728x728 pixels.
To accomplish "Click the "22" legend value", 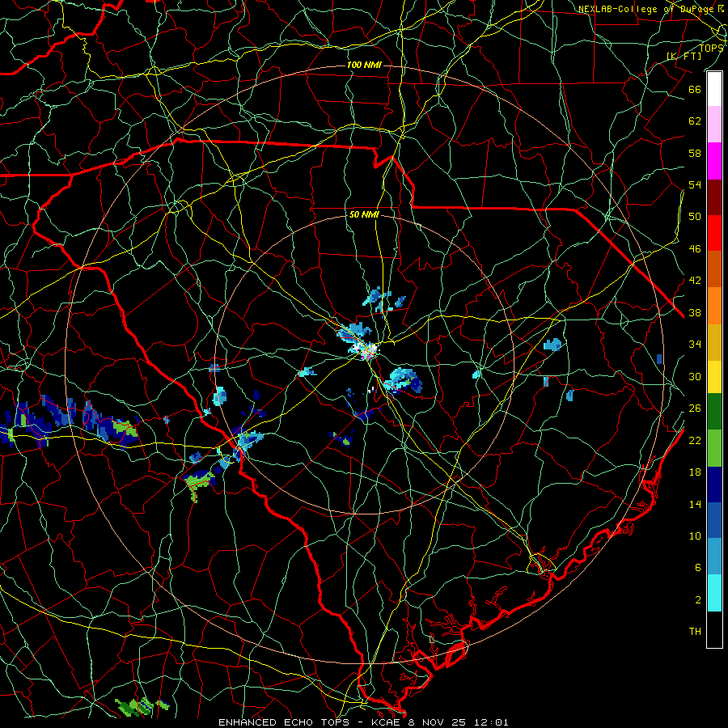I will [695, 441].
